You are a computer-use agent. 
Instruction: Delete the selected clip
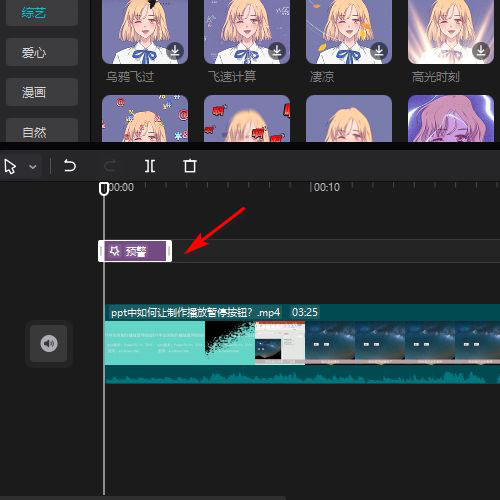190,166
